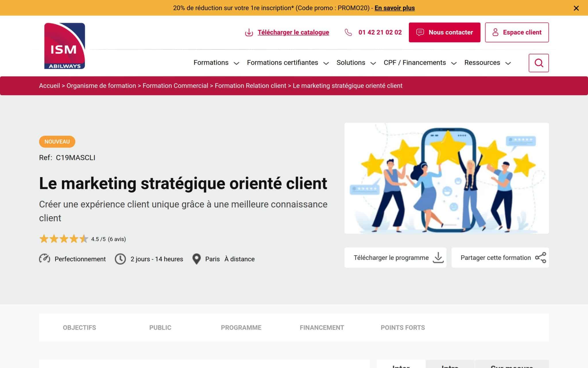
Task: Expand the Solutions menu chevron
Action: (x=373, y=64)
